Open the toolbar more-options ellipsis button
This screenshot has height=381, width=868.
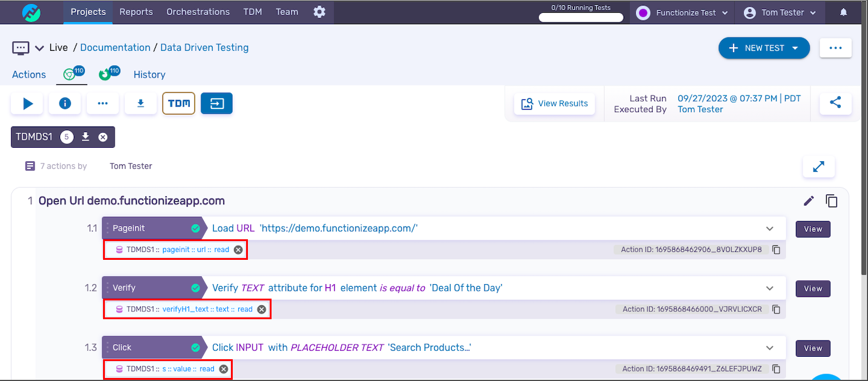click(102, 104)
